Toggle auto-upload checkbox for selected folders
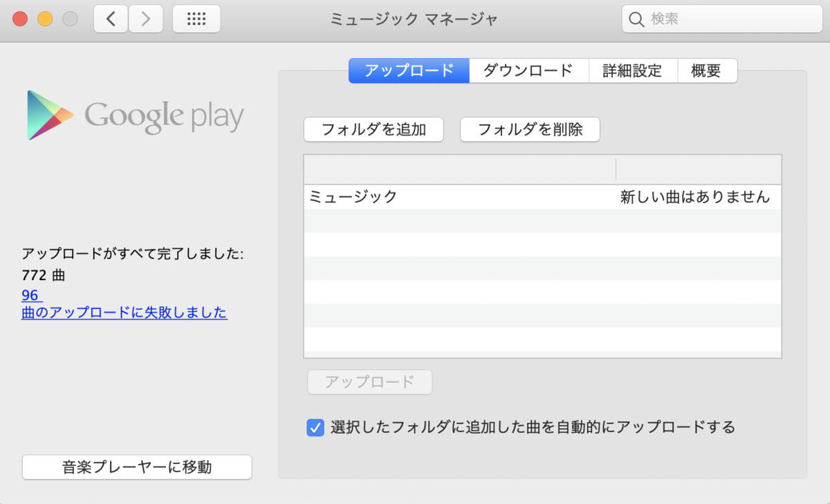This screenshot has width=830, height=504. point(315,427)
